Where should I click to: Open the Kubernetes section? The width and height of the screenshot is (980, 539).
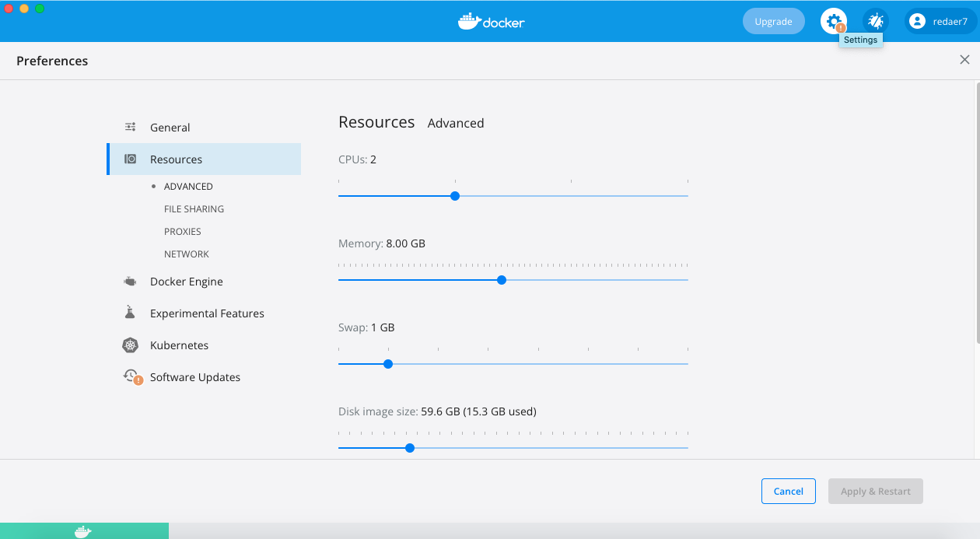[x=204, y=345]
